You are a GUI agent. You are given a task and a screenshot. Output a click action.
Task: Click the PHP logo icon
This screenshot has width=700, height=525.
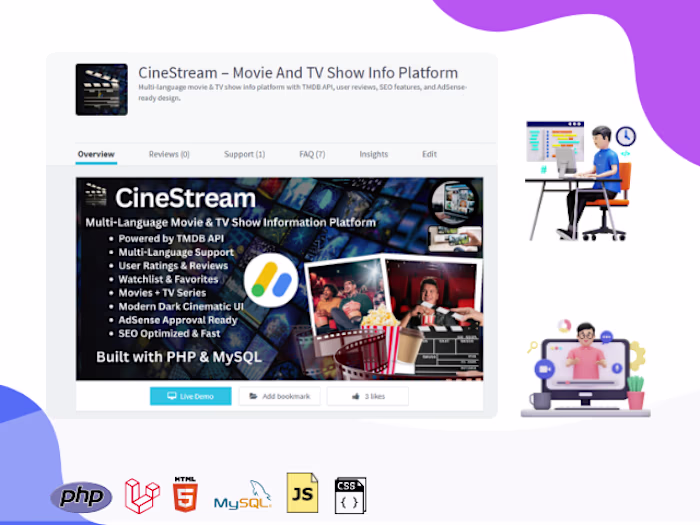[x=81, y=496]
